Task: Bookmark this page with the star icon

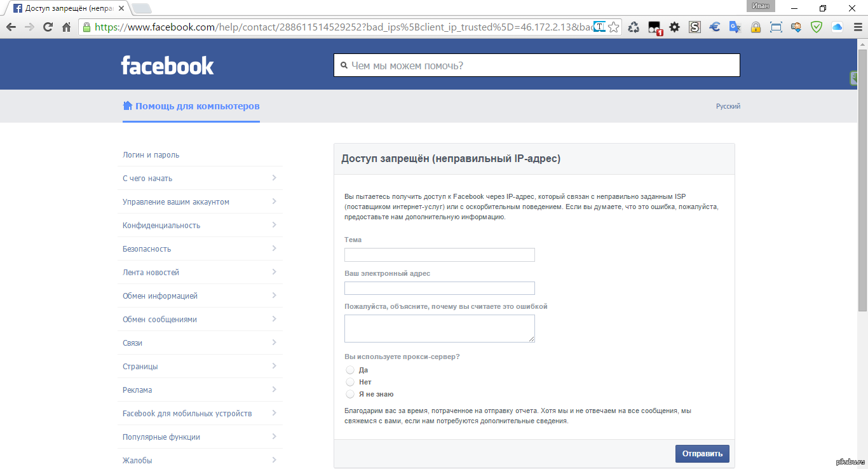Action: 613,27
